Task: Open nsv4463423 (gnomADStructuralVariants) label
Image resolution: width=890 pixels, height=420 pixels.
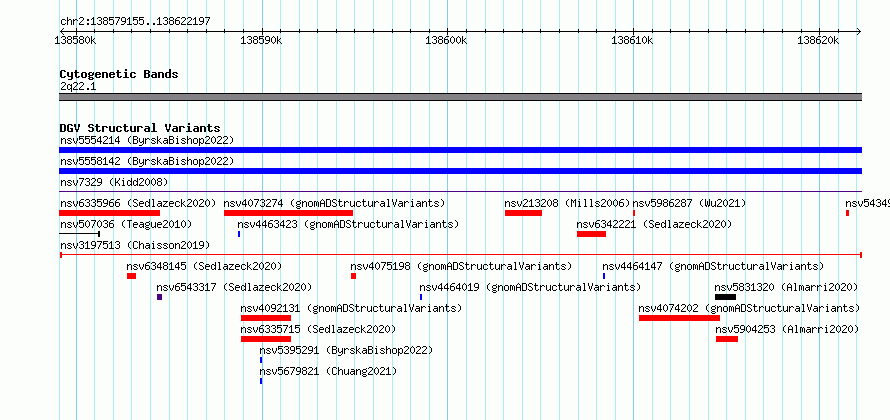Action: pyautogui.click(x=348, y=224)
